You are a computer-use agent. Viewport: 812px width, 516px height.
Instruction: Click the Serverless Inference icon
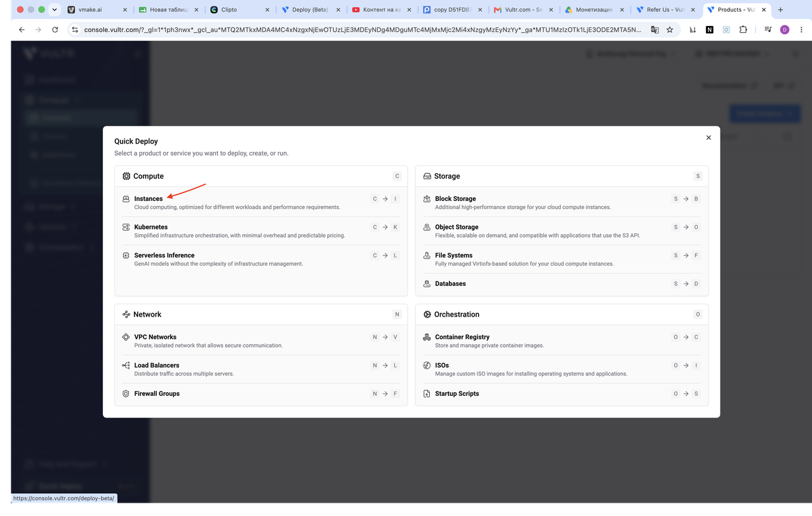coord(126,255)
